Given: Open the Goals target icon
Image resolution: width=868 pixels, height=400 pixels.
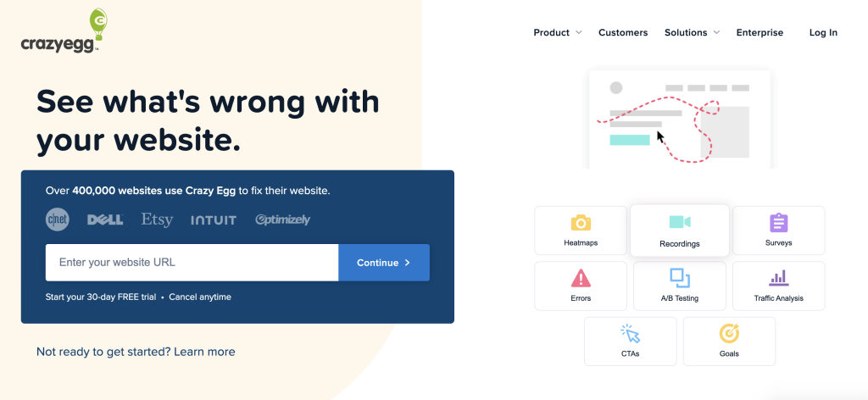Looking at the screenshot, I should pyautogui.click(x=729, y=333).
